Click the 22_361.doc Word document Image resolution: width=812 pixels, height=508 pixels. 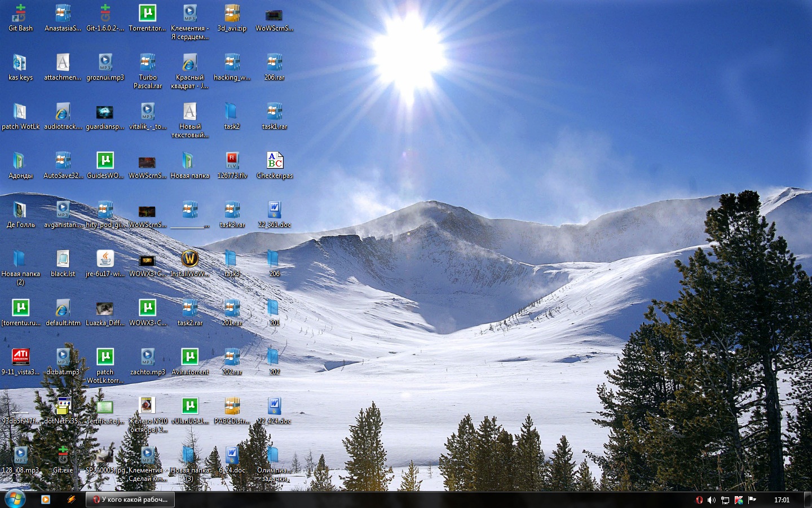(275, 211)
